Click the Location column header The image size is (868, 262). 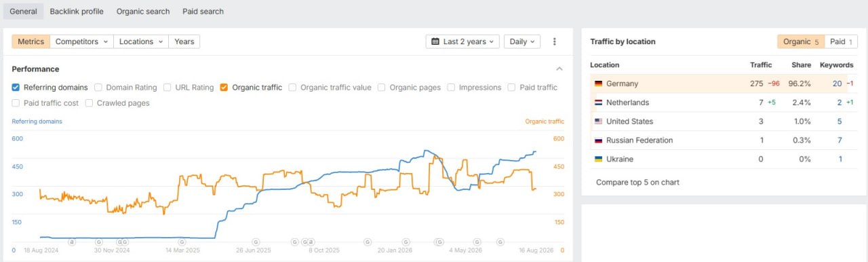(x=604, y=65)
